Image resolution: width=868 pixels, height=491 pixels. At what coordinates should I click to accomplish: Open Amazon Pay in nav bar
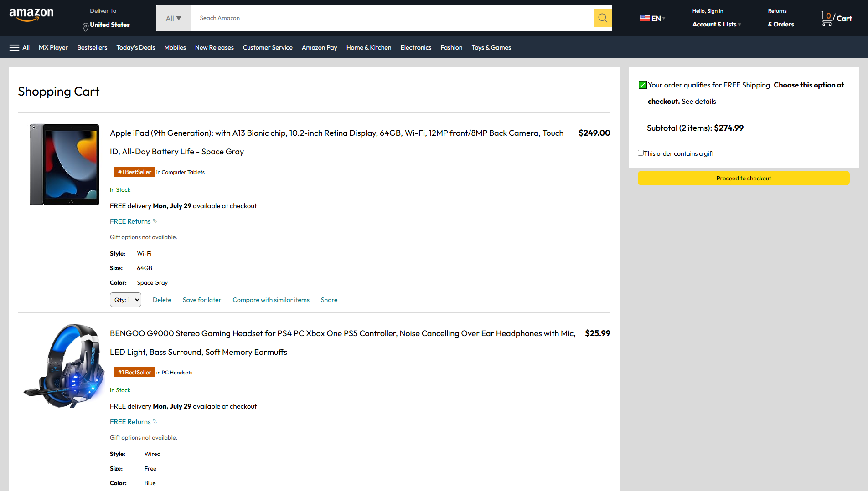[x=320, y=47]
